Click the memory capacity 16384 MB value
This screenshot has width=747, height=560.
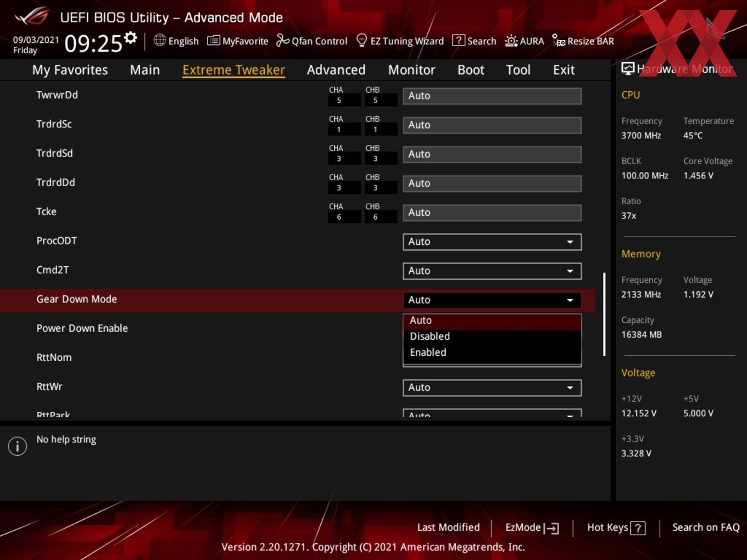(641, 335)
